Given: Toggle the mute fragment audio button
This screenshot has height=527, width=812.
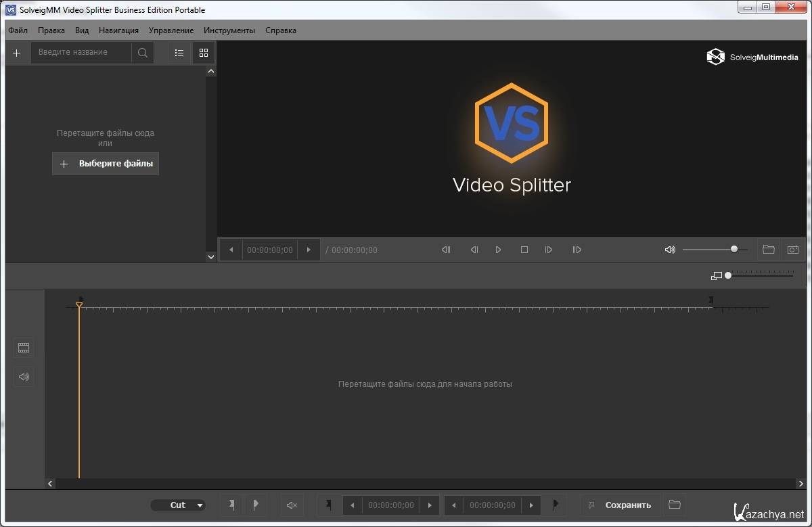Looking at the screenshot, I should coord(292,505).
